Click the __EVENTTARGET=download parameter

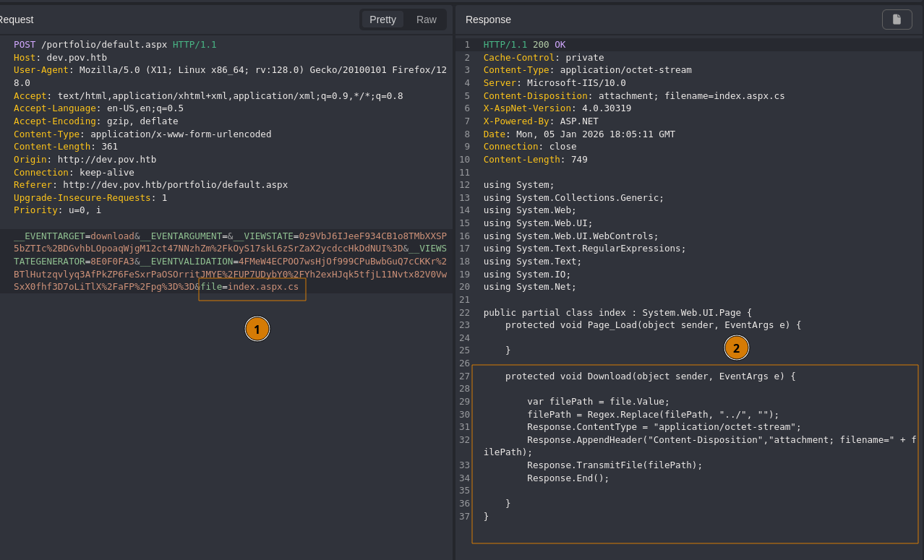pos(74,236)
